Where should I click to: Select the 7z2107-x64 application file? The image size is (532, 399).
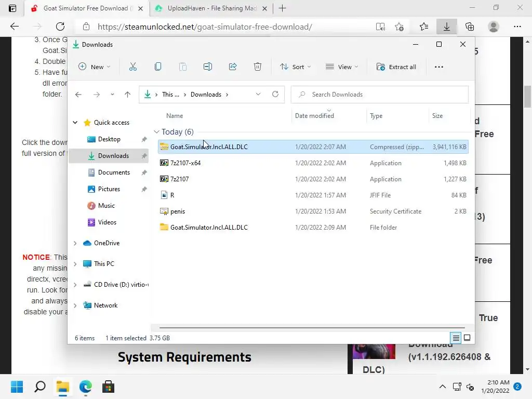click(x=313, y=163)
